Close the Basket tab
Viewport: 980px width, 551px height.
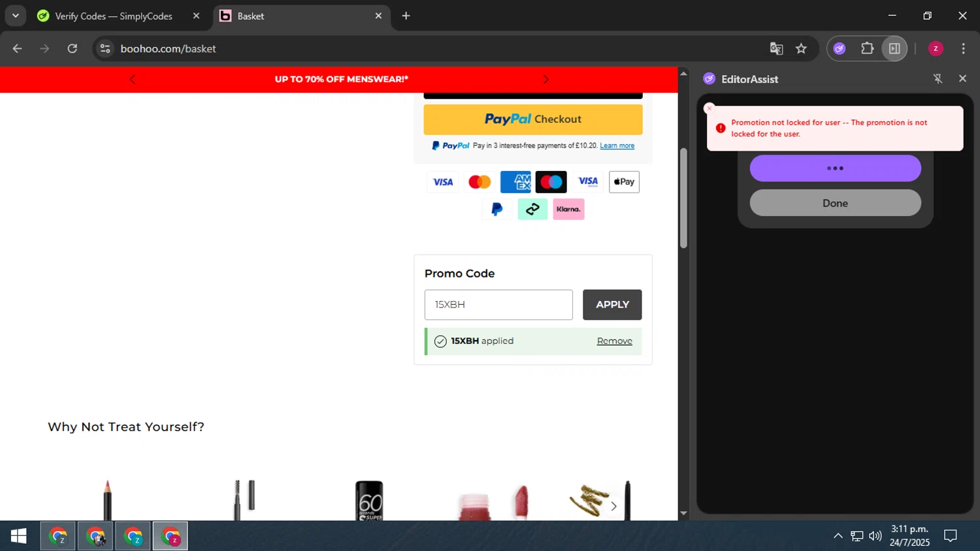[x=378, y=16]
